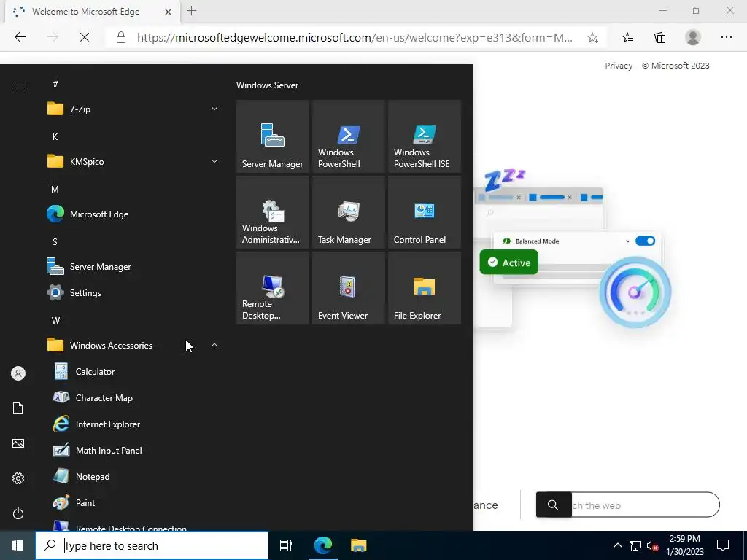
Task: Click the Active button on Edge page
Action: coord(508,262)
